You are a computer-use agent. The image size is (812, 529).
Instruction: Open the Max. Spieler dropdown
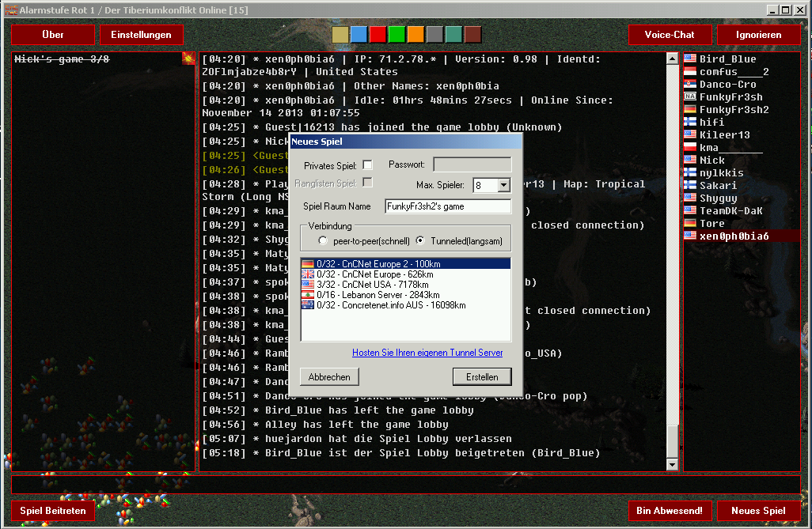(x=504, y=185)
